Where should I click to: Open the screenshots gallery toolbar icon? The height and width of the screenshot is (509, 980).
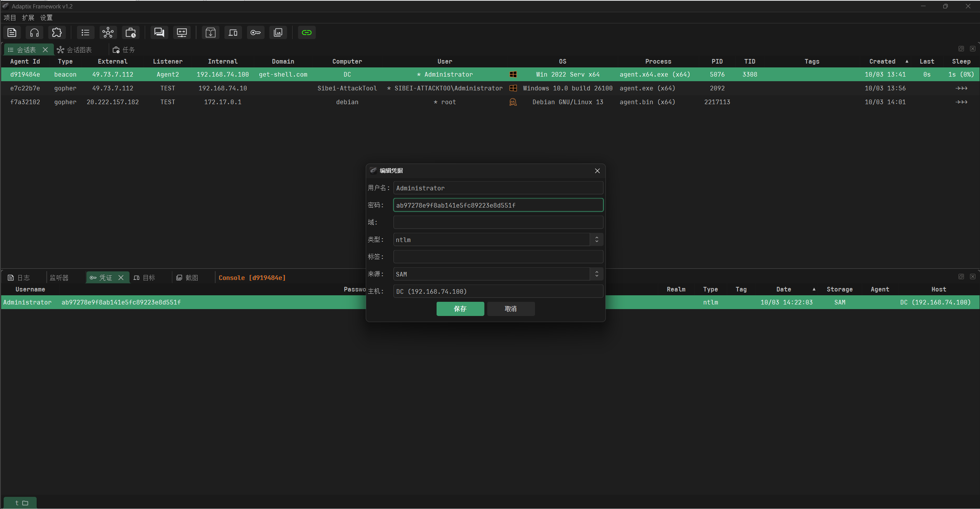point(278,33)
